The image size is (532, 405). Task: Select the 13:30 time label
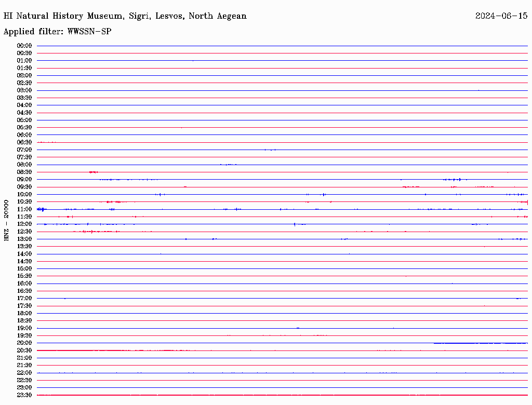click(24, 247)
